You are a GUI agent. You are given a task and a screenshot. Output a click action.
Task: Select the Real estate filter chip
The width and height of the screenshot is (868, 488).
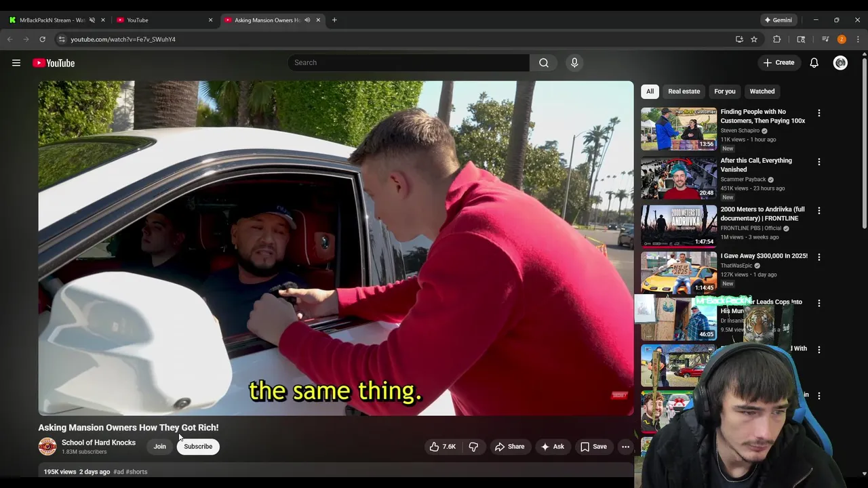tap(684, 91)
